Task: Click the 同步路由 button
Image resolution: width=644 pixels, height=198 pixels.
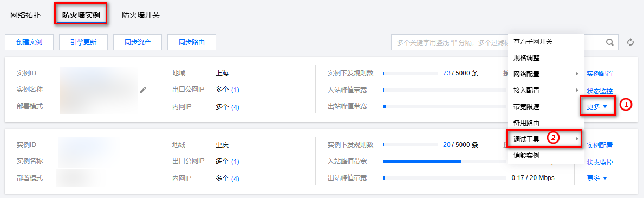Action: point(192,42)
